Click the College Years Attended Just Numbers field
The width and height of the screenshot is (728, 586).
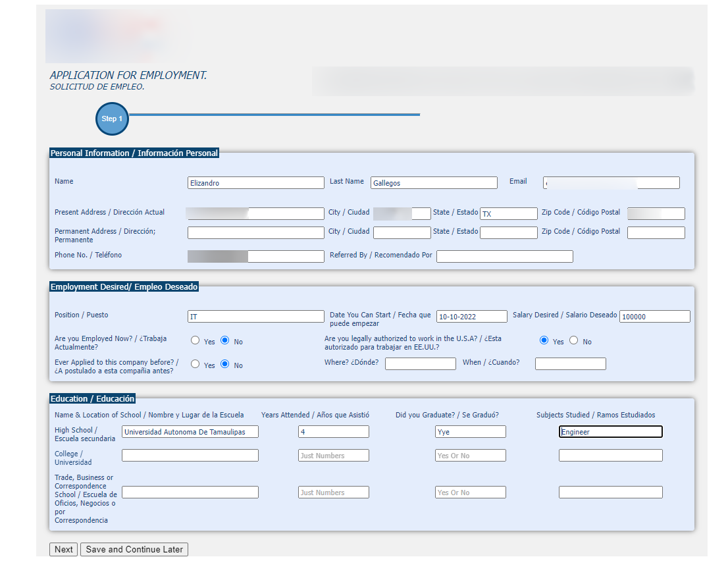click(333, 455)
